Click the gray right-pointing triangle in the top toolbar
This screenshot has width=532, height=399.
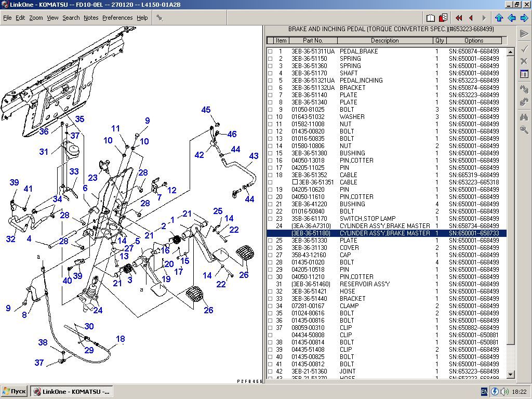[484, 18]
